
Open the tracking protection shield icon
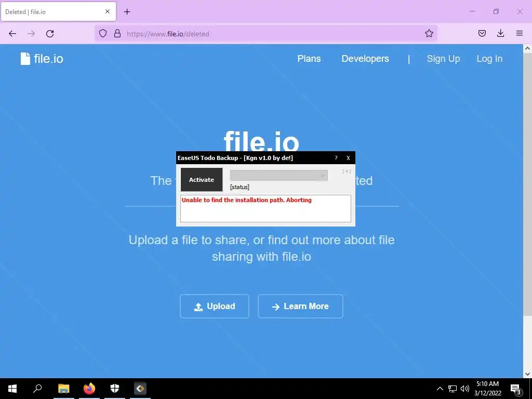[x=103, y=33]
